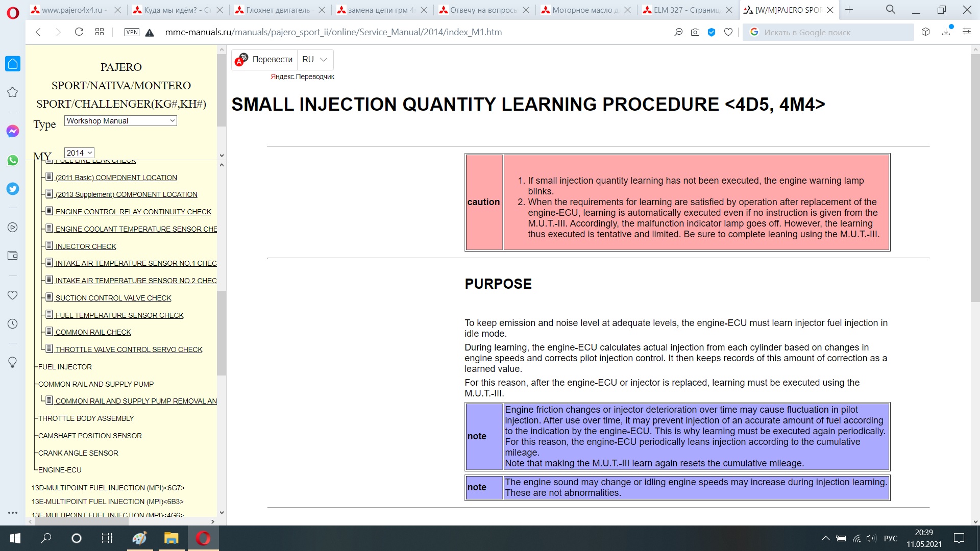
Task: Toggle the VPN badge in address bar
Action: (132, 32)
